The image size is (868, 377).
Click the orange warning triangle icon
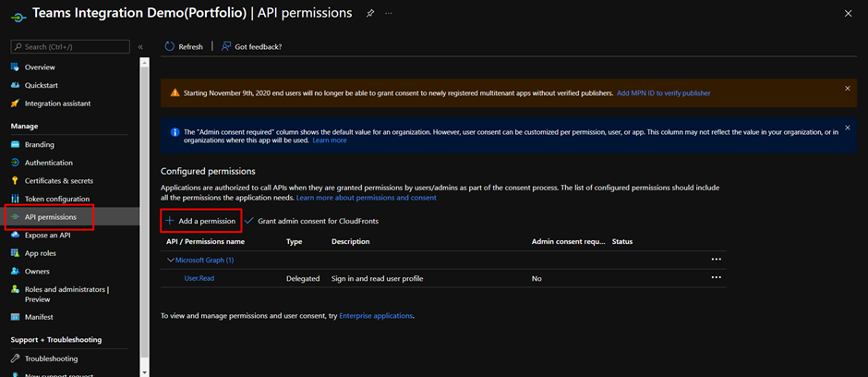point(175,93)
